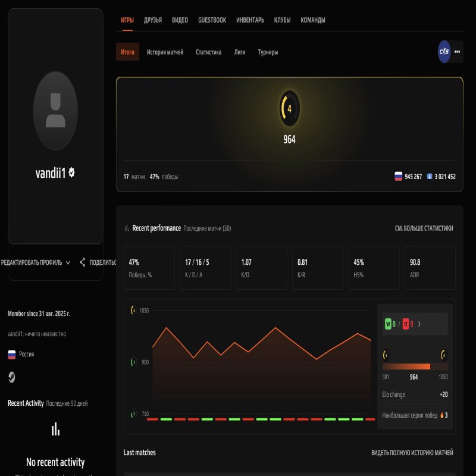Expand the wins/losses chevron in the Elo panel

[419, 324]
